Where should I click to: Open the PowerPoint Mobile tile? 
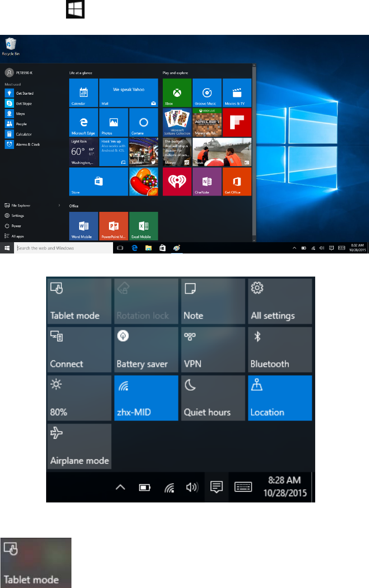pyautogui.click(x=114, y=226)
